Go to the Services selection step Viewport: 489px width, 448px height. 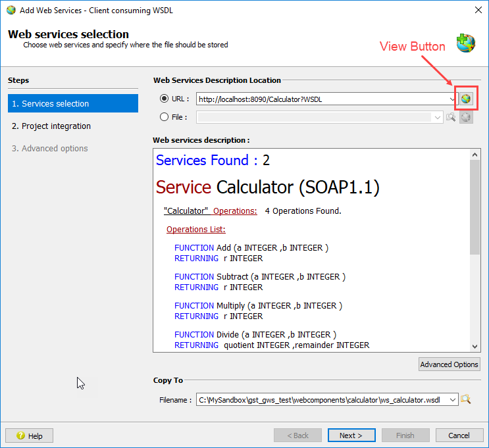click(72, 103)
